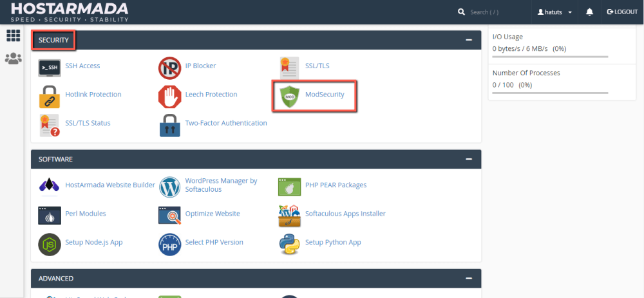This screenshot has width=644, height=298.
Task: Collapse the Advanced section
Action: [x=469, y=278]
